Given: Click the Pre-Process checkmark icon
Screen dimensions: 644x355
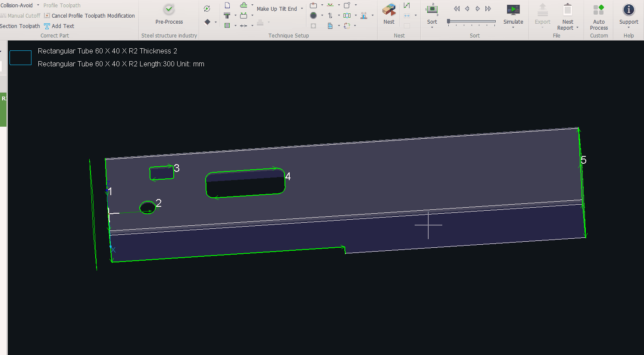Looking at the screenshot, I should click(169, 9).
